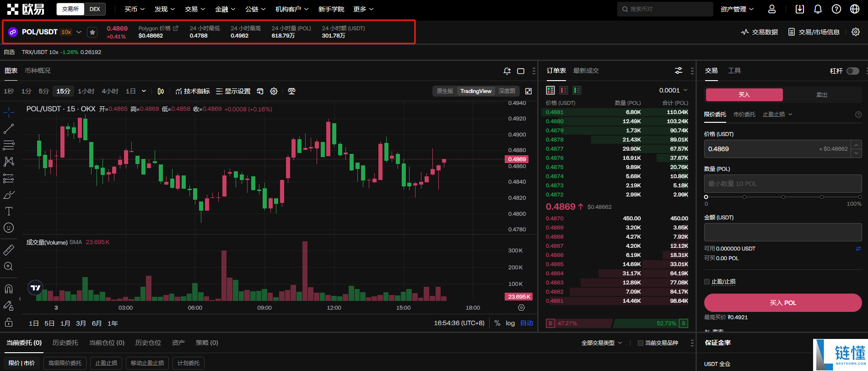This screenshot has height=371, width=868.
Task: Toggle the 杠杆 leverage switch
Action: (853, 71)
